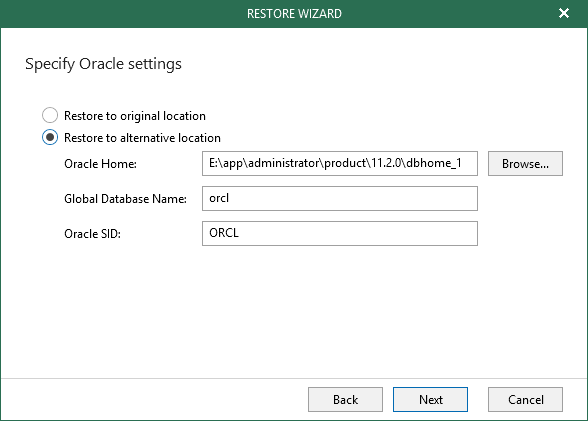Click the 'Specify Oracle settings' heading
This screenshot has width=588, height=421.
[103, 64]
